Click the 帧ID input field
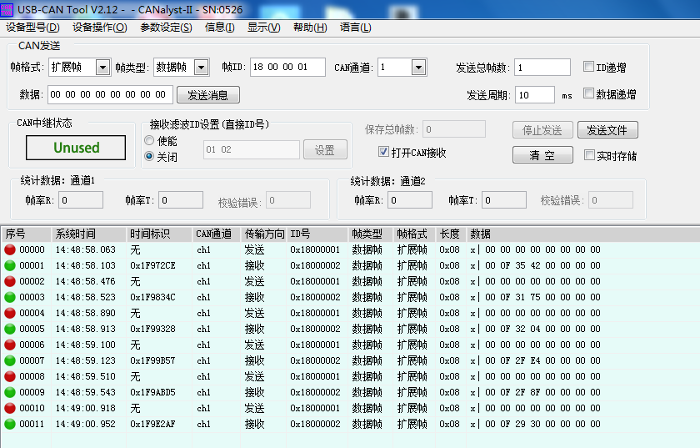The image size is (700, 448). tap(287, 68)
